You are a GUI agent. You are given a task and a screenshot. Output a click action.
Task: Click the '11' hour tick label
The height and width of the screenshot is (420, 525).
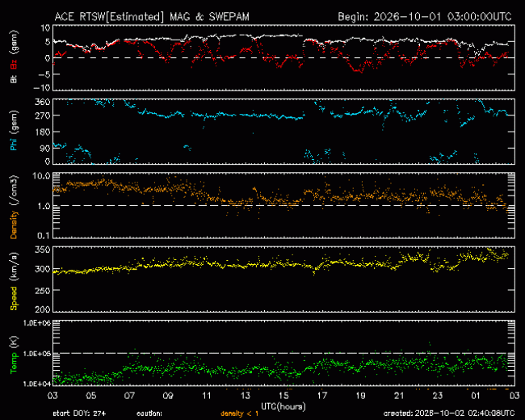coord(207,396)
